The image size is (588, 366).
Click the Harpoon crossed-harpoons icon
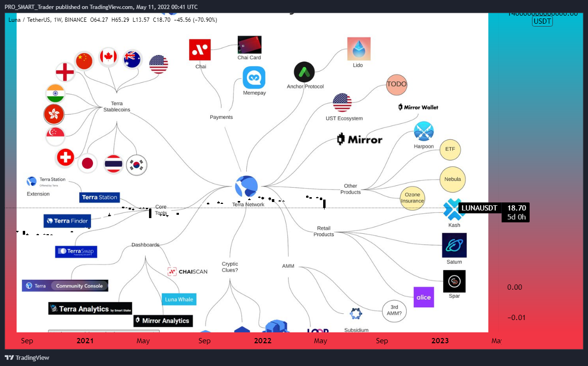click(x=424, y=131)
